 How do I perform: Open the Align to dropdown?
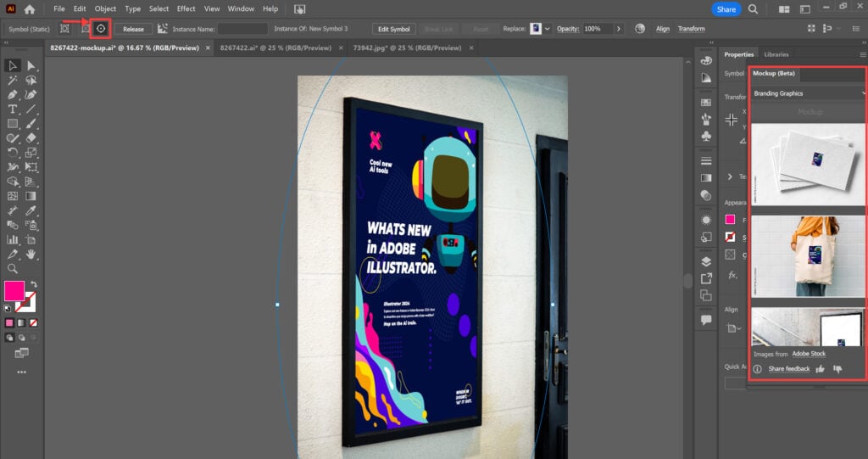point(733,328)
